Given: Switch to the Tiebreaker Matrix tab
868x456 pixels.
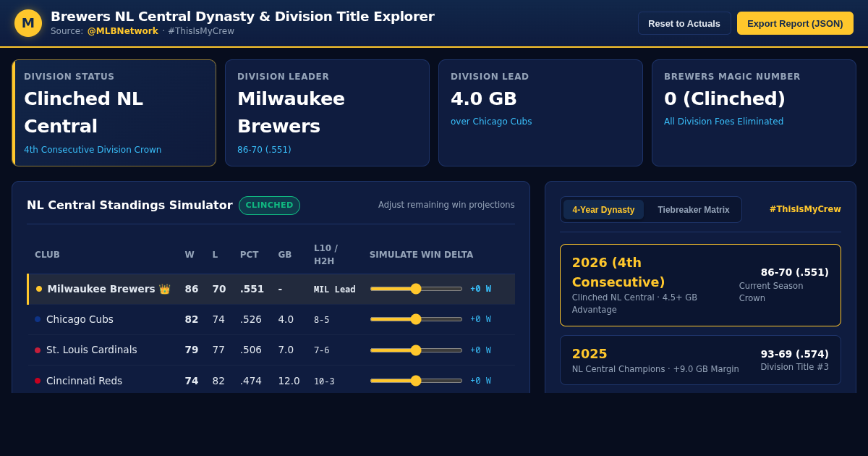Looking at the screenshot, I should click(694, 210).
